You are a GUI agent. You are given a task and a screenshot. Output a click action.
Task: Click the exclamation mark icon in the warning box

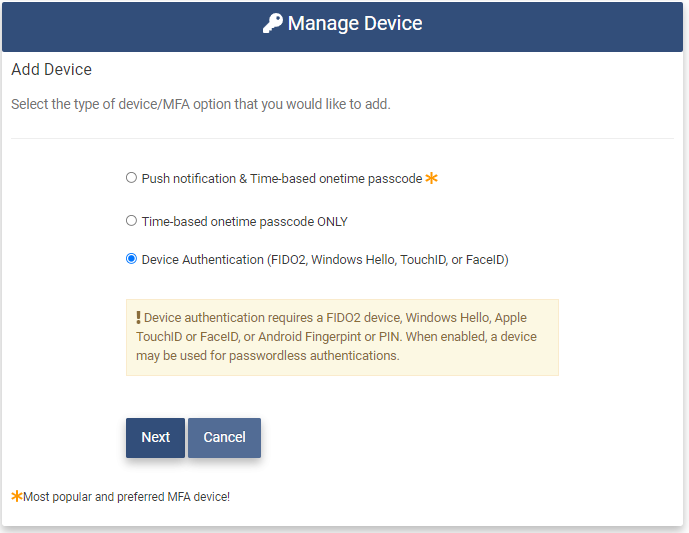click(x=138, y=317)
